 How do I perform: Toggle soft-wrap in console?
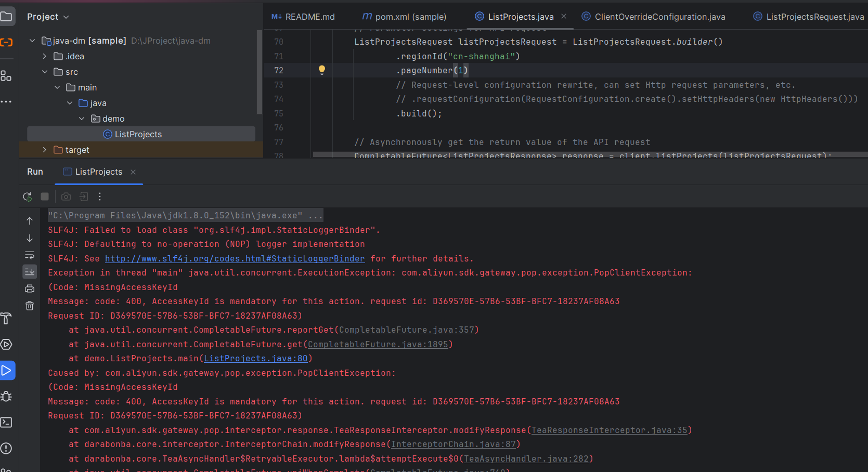pyautogui.click(x=30, y=255)
